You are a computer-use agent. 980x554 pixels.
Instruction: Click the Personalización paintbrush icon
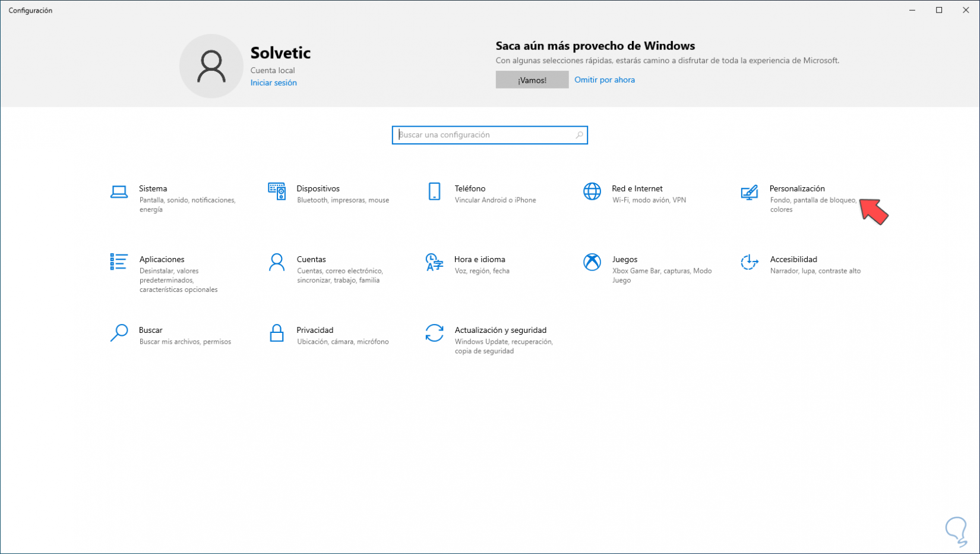tap(749, 192)
